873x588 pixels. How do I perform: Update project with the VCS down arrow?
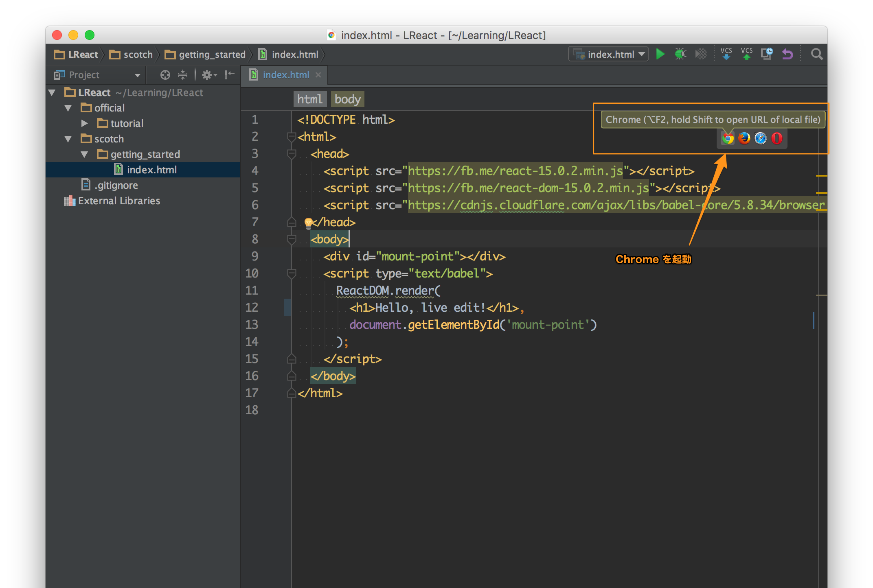[726, 54]
